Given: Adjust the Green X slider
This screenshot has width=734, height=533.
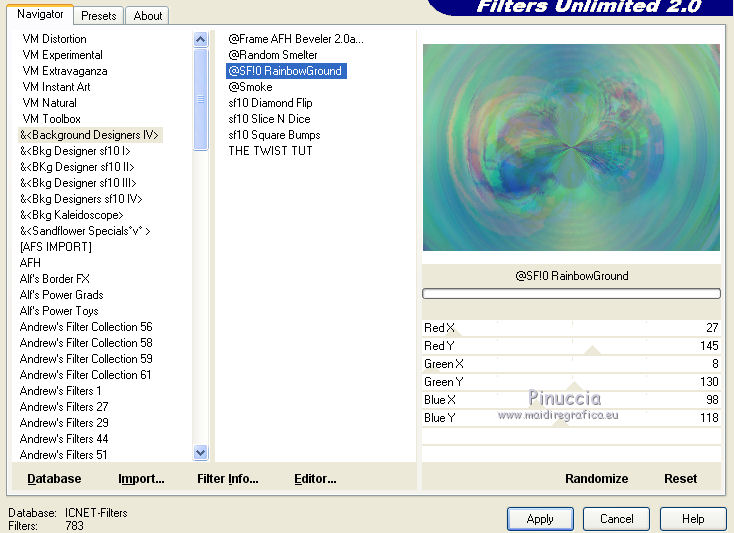Looking at the screenshot, I should coord(571,364).
